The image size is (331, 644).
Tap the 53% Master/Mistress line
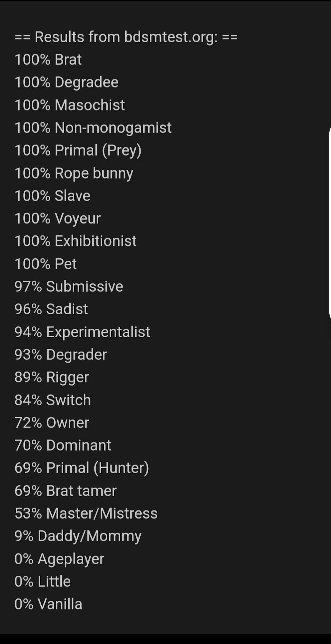click(86, 514)
